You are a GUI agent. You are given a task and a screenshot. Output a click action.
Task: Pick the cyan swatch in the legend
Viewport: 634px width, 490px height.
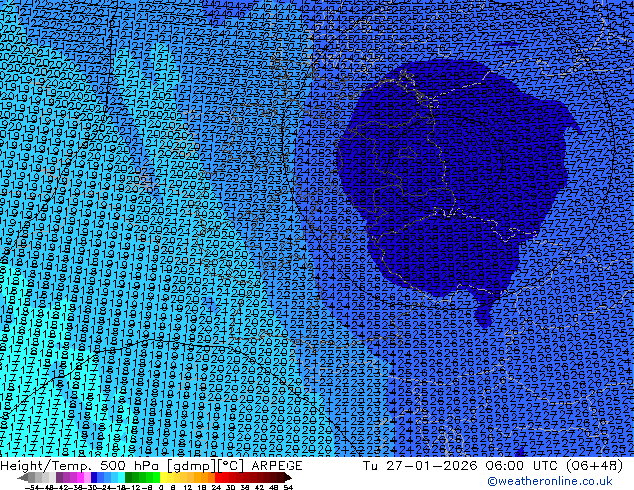pyautogui.click(x=122, y=478)
